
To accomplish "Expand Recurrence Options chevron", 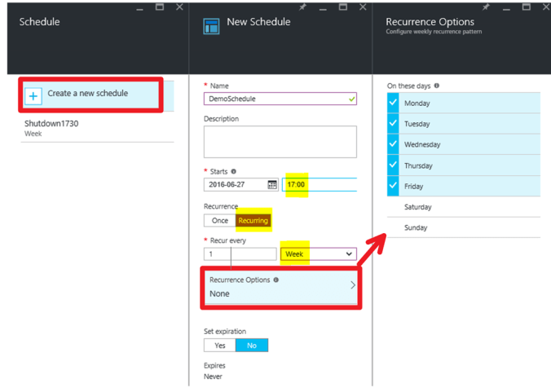I will pos(352,285).
